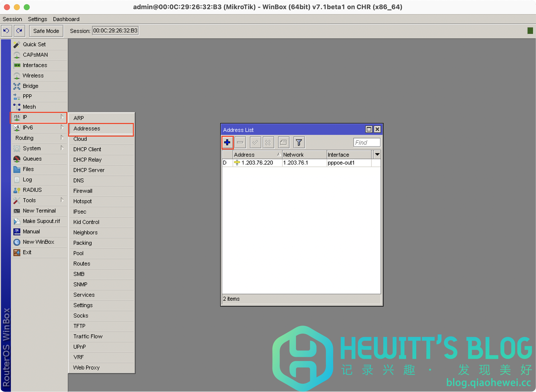Select Addresses in the IP submenu

coord(101,128)
